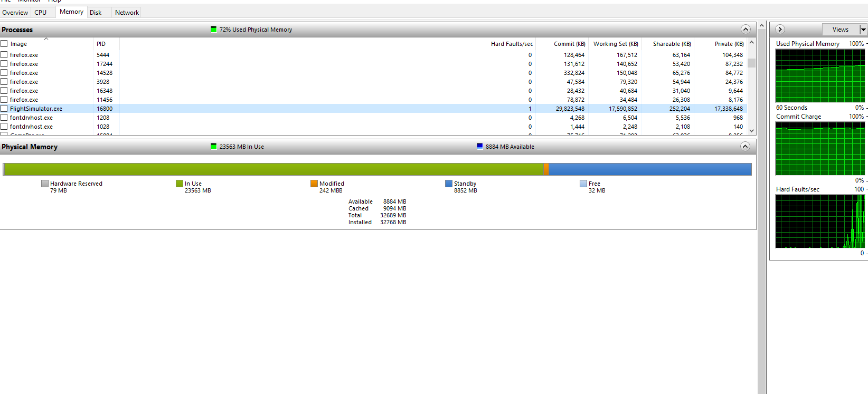868x394 pixels.
Task: Switch to the CPU tab
Action: pos(41,12)
